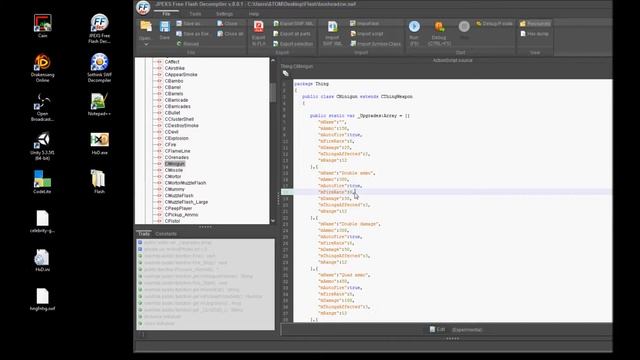Open Cain desktop shortcut
The height and width of the screenshot is (360, 640).
pyautogui.click(x=42, y=26)
